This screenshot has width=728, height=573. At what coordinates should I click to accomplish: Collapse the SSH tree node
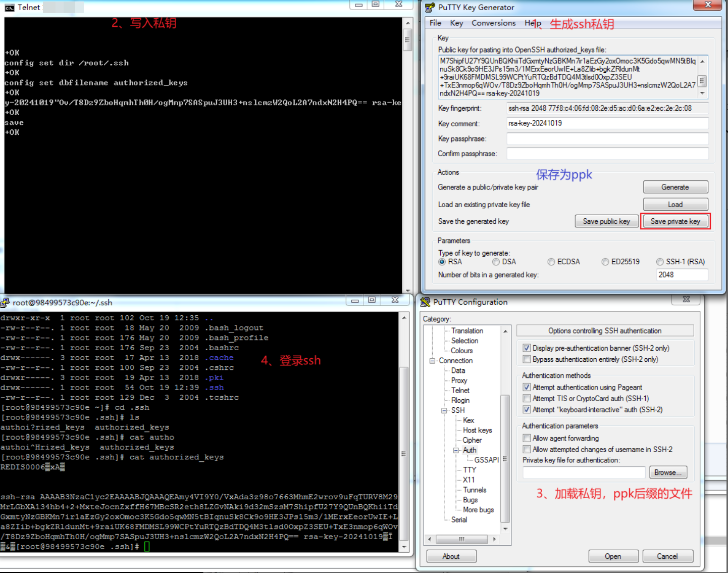[444, 411]
